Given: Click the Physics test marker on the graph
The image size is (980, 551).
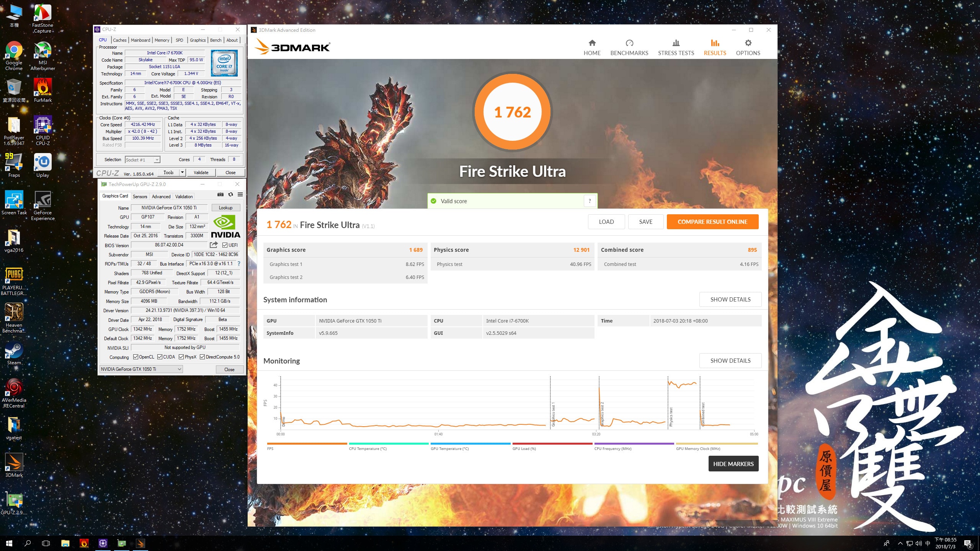Looking at the screenshot, I should pyautogui.click(x=670, y=417).
